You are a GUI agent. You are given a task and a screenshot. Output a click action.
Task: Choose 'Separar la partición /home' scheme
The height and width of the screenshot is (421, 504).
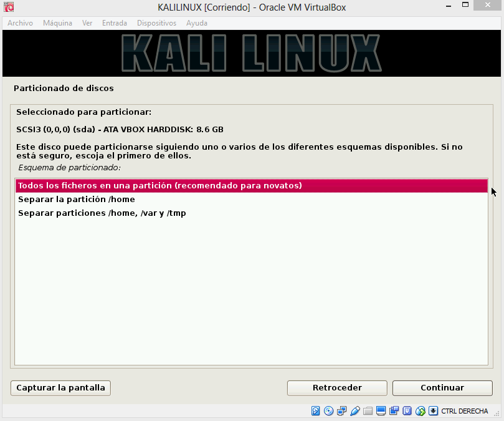point(77,200)
